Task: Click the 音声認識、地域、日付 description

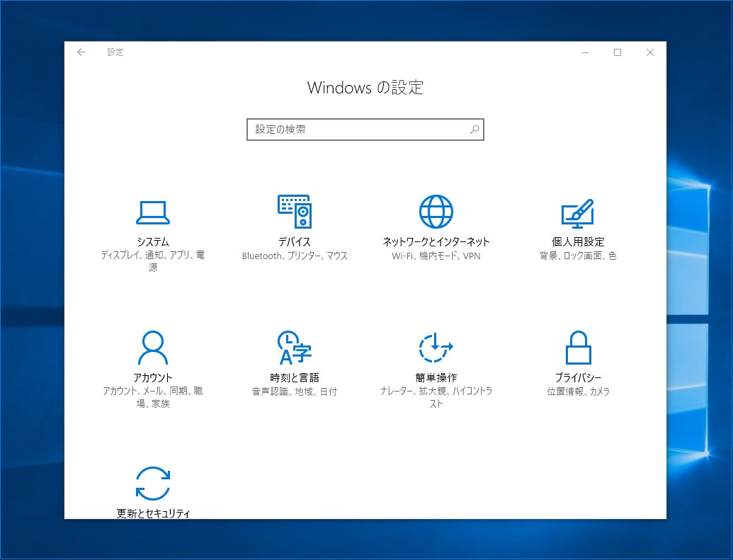Action: [x=295, y=392]
